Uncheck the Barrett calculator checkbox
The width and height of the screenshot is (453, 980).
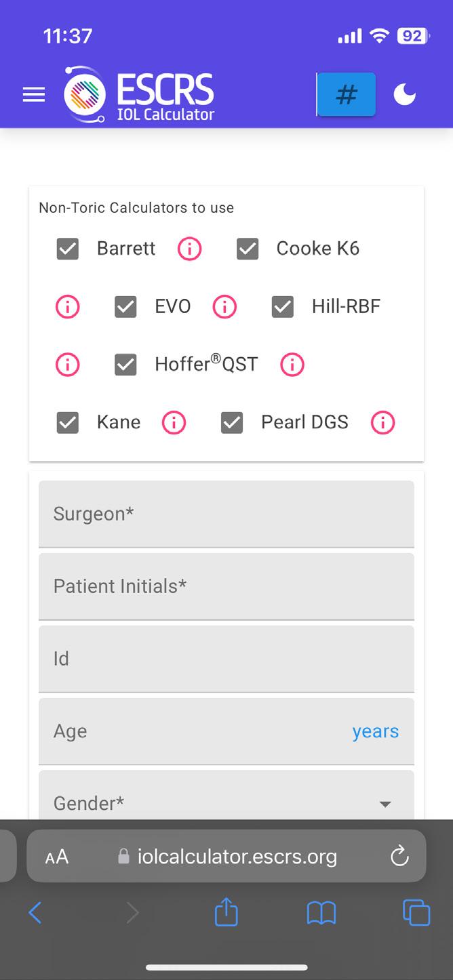click(x=68, y=249)
